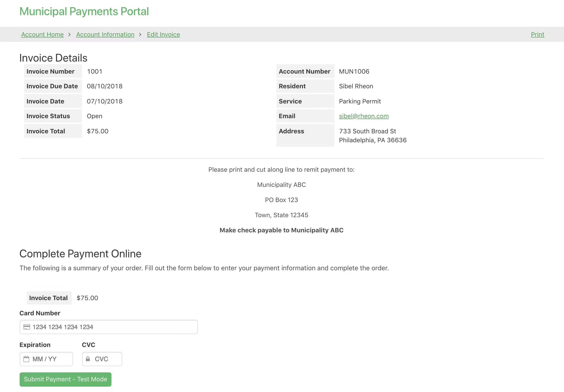Click the calendar icon in Expiration field
564x392 pixels.
coord(26,359)
